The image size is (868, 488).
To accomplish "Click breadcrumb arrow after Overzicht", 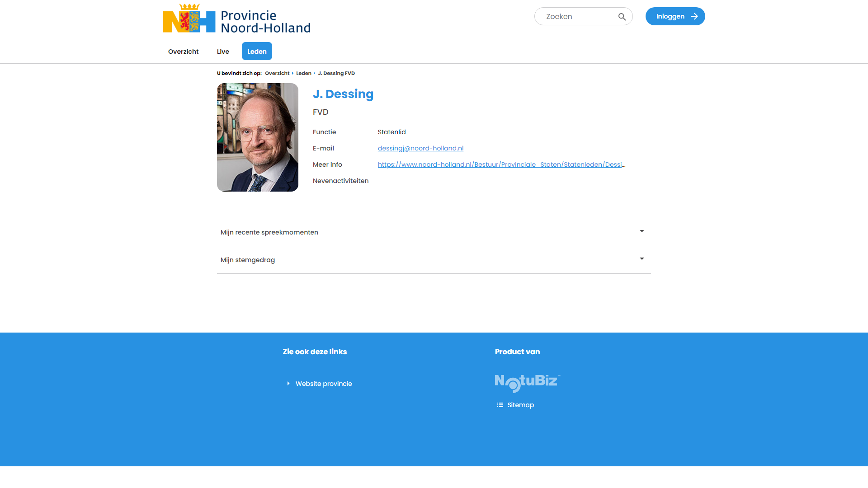I will click(292, 73).
